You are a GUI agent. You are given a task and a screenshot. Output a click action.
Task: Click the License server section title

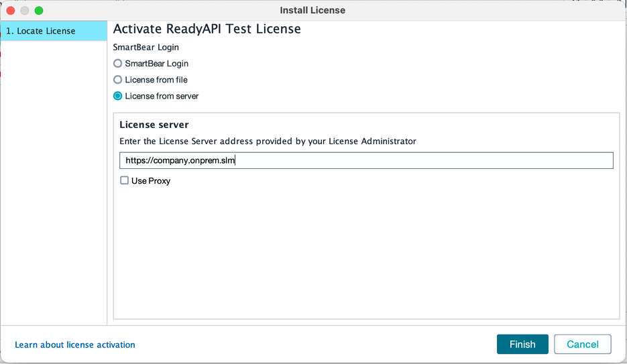tap(154, 125)
